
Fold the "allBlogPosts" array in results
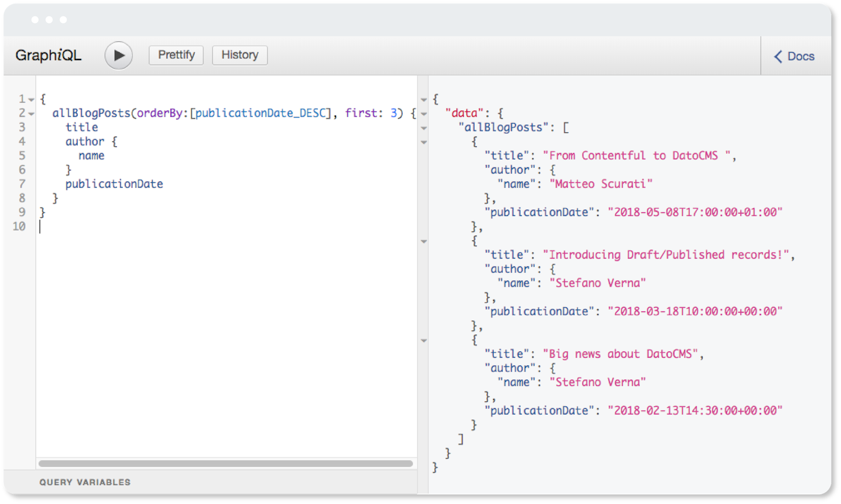point(424,128)
